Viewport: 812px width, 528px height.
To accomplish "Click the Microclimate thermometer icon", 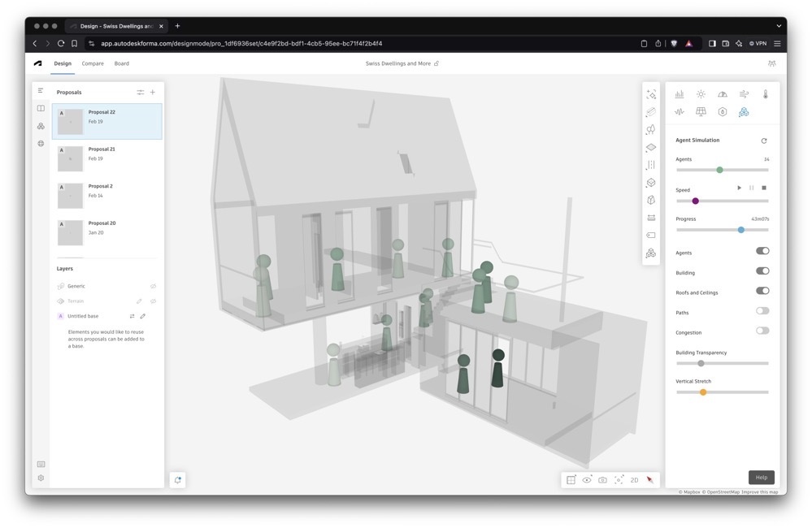I will [x=765, y=94].
